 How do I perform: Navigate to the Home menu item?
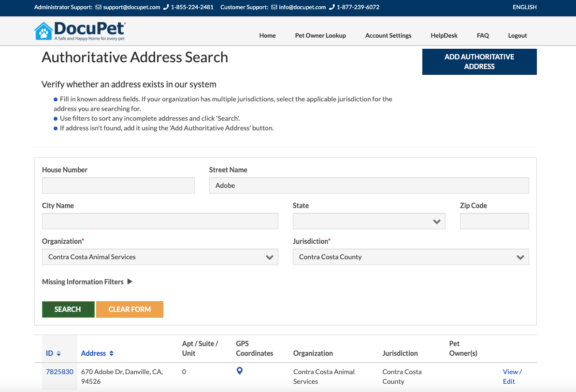pos(267,35)
